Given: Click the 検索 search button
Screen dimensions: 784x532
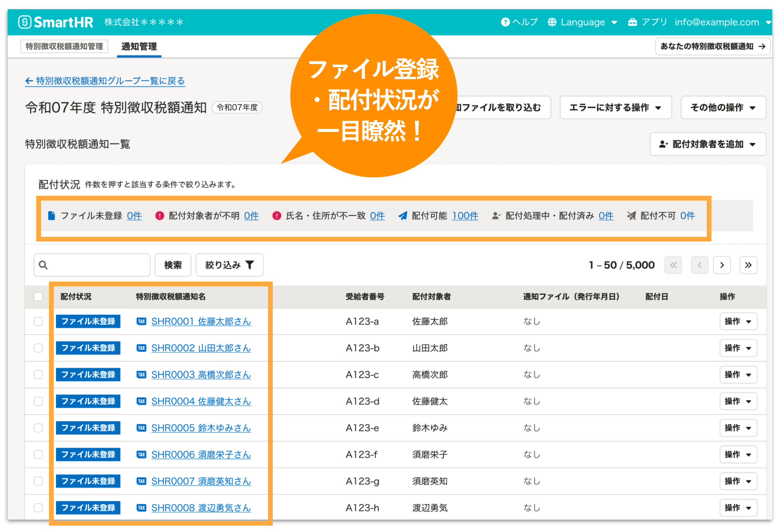Looking at the screenshot, I should (x=173, y=265).
